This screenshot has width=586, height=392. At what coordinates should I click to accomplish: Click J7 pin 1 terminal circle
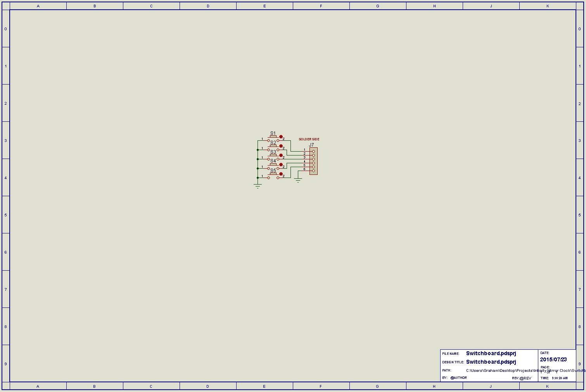tap(313, 151)
